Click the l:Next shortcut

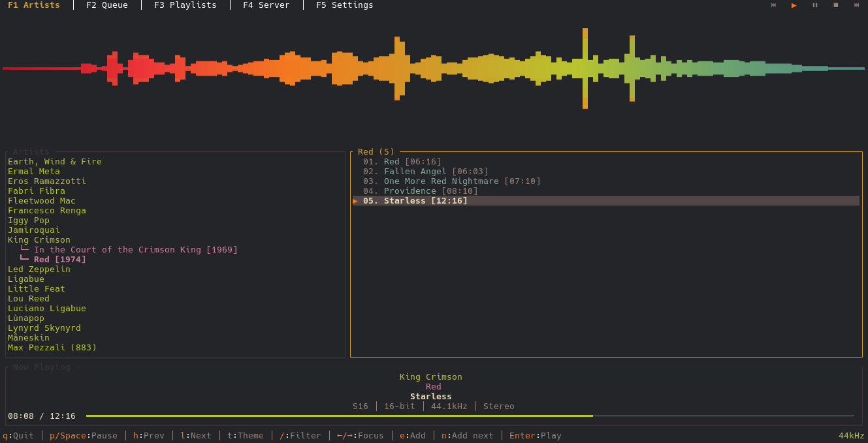point(196,436)
